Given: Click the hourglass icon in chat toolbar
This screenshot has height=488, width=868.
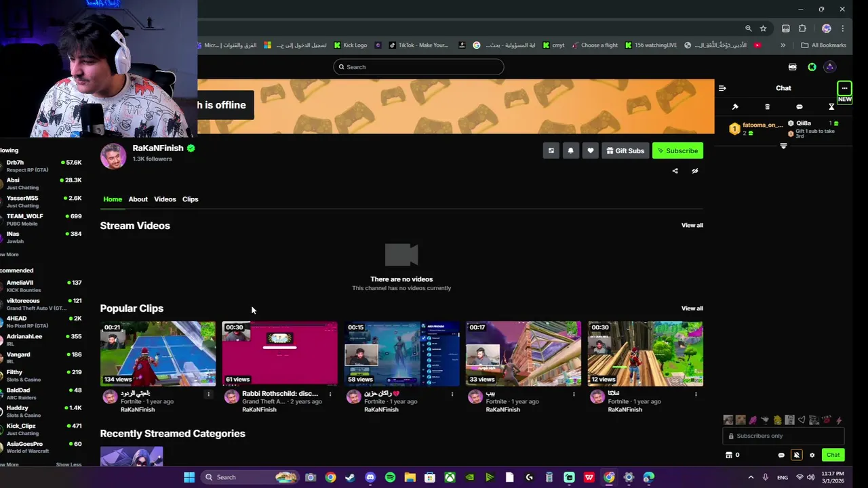Looking at the screenshot, I should [x=831, y=107].
